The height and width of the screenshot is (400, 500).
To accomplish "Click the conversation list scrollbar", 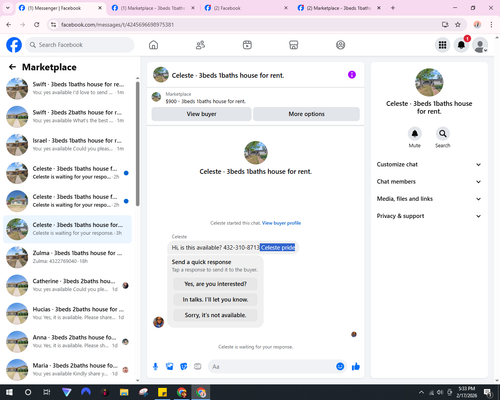I will click(x=137, y=144).
